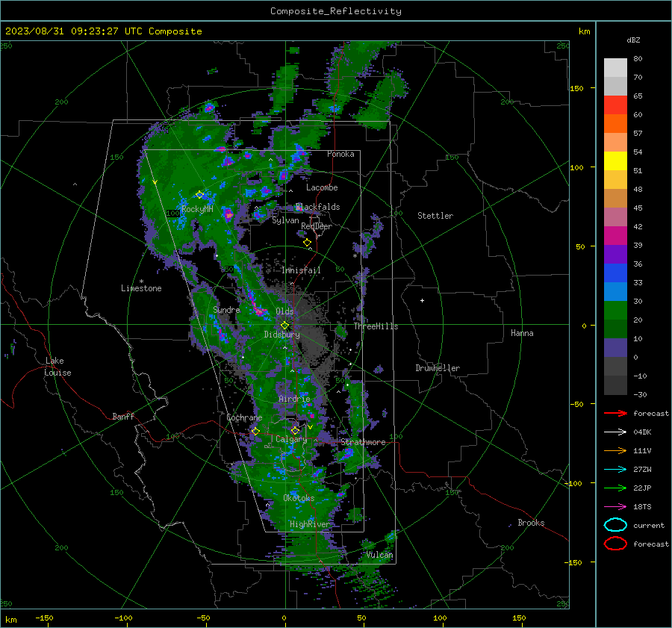The image size is (672, 628).
Task: Click the Brooks label
Action: tap(531, 523)
